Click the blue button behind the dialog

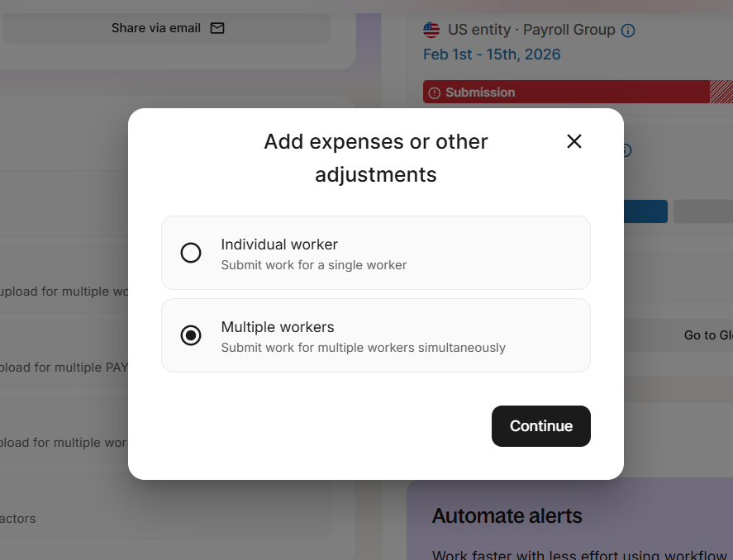coord(645,211)
